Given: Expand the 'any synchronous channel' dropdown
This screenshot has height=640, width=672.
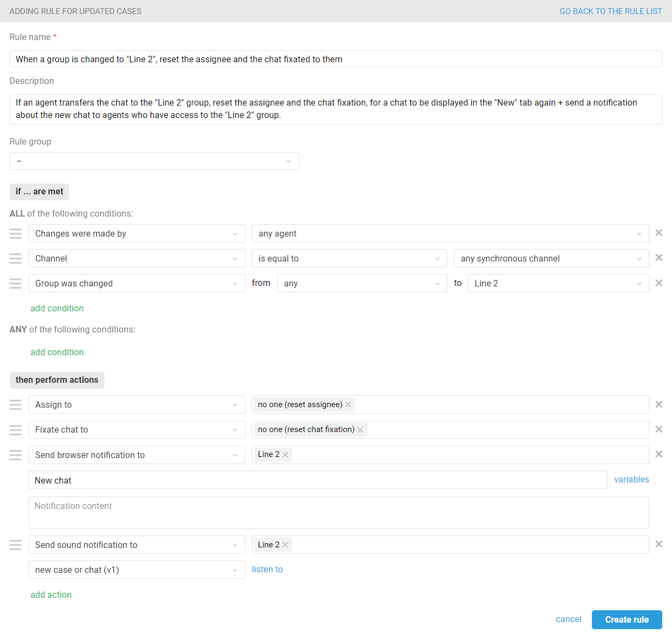Looking at the screenshot, I should [551, 259].
